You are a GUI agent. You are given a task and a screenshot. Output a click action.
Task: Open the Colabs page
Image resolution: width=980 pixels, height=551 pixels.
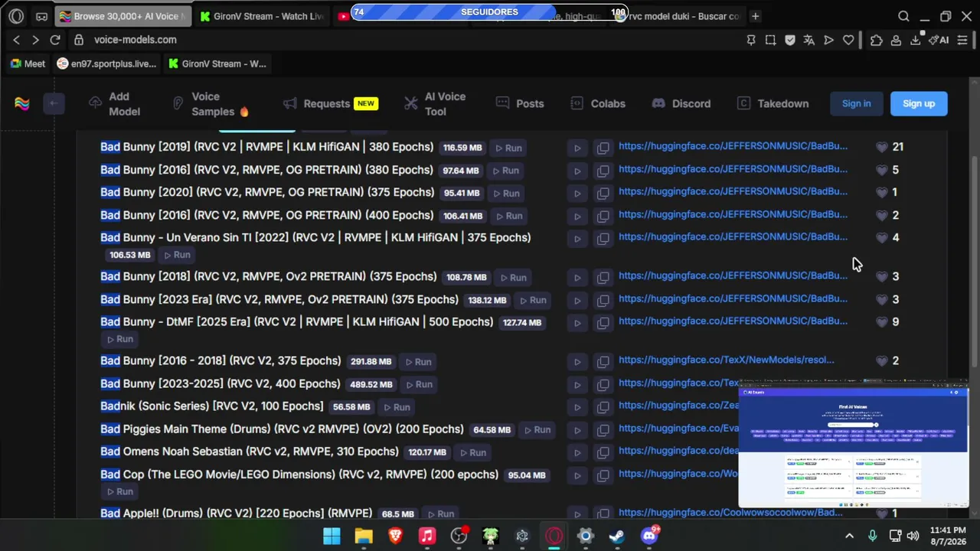pyautogui.click(x=598, y=103)
